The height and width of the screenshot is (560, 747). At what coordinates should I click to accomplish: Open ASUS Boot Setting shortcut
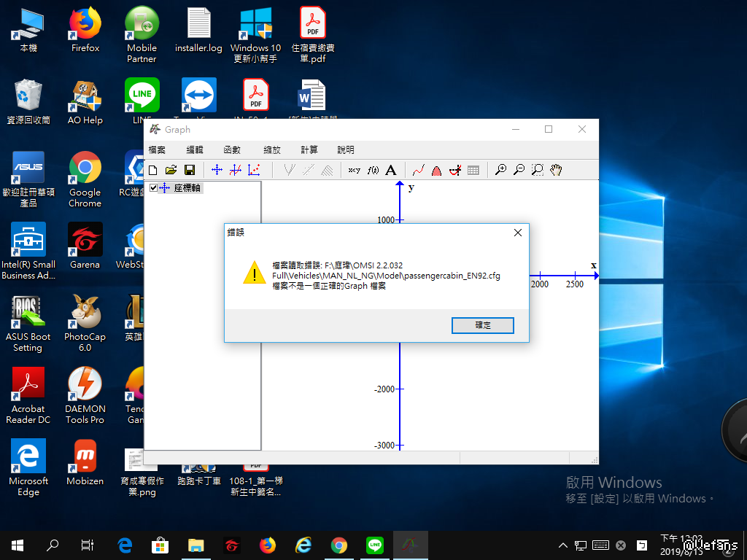click(28, 323)
